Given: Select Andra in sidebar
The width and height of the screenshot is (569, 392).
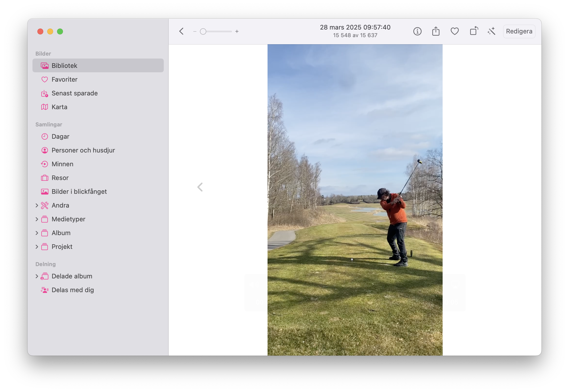Looking at the screenshot, I should click(98, 205).
